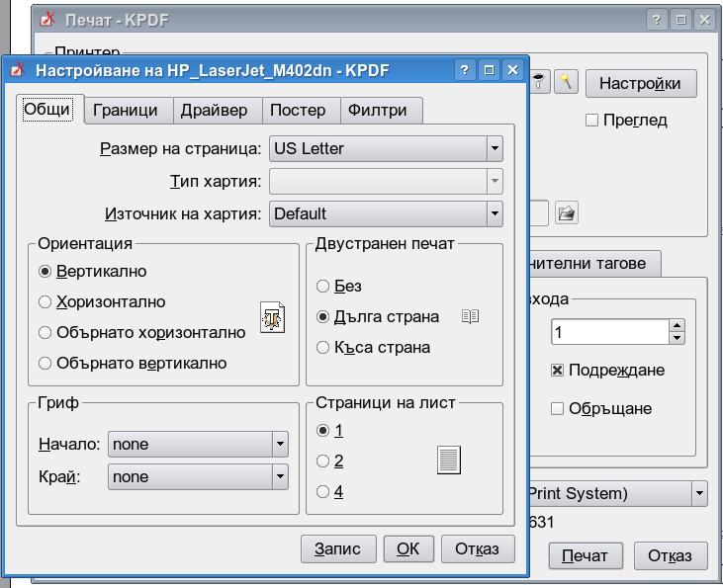Click Отказ in the settings dialog
The width and height of the screenshot is (723, 588).
478,548
